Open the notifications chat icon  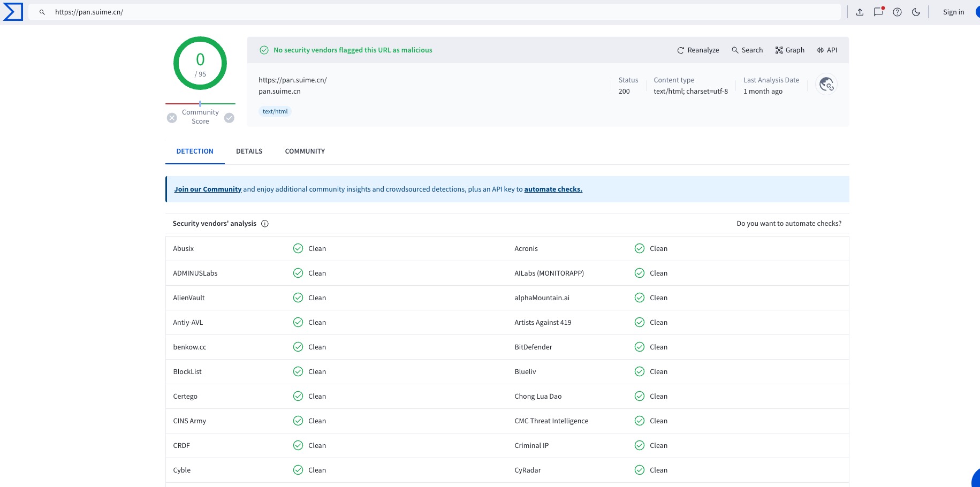click(878, 12)
